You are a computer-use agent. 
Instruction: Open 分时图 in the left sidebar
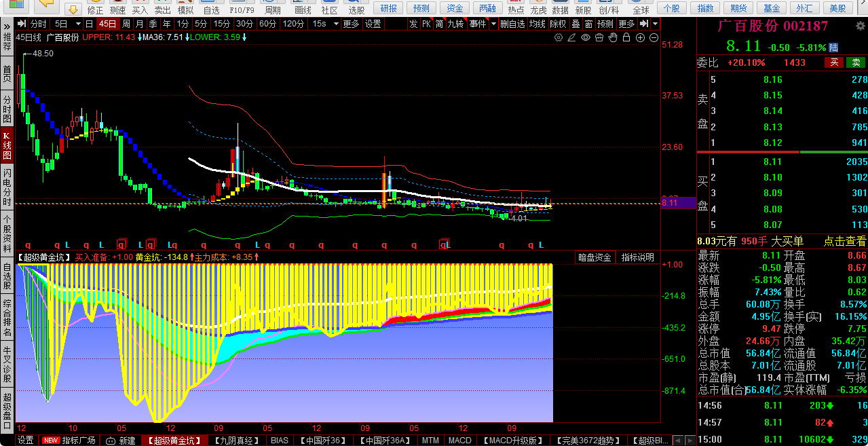coord(7,108)
